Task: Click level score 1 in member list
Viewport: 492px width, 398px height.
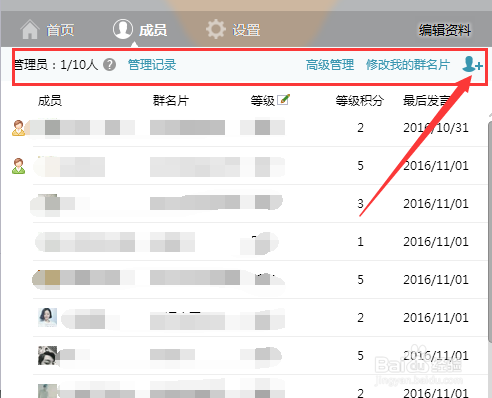Action: (x=360, y=242)
